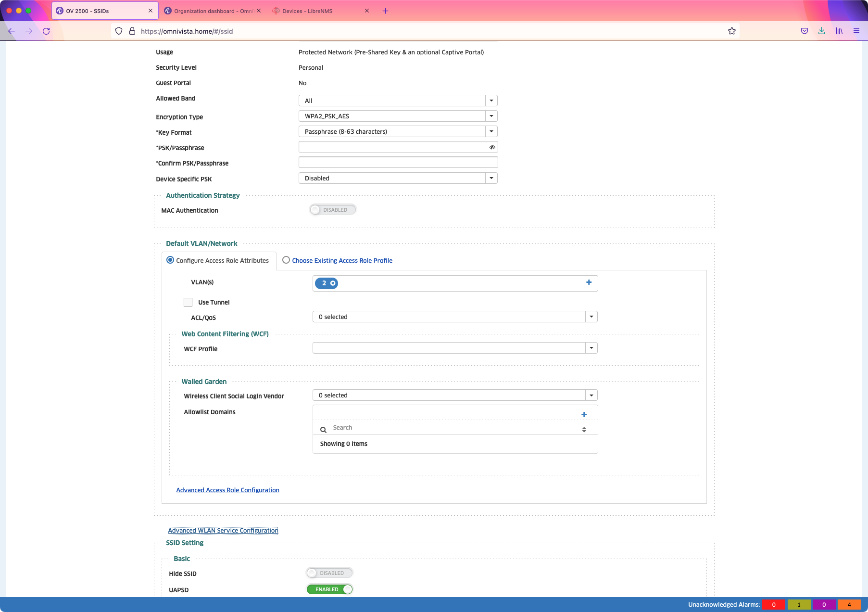This screenshot has height=612, width=868.
Task: Switch to the Devices - LibreNMS tab
Action: click(307, 11)
